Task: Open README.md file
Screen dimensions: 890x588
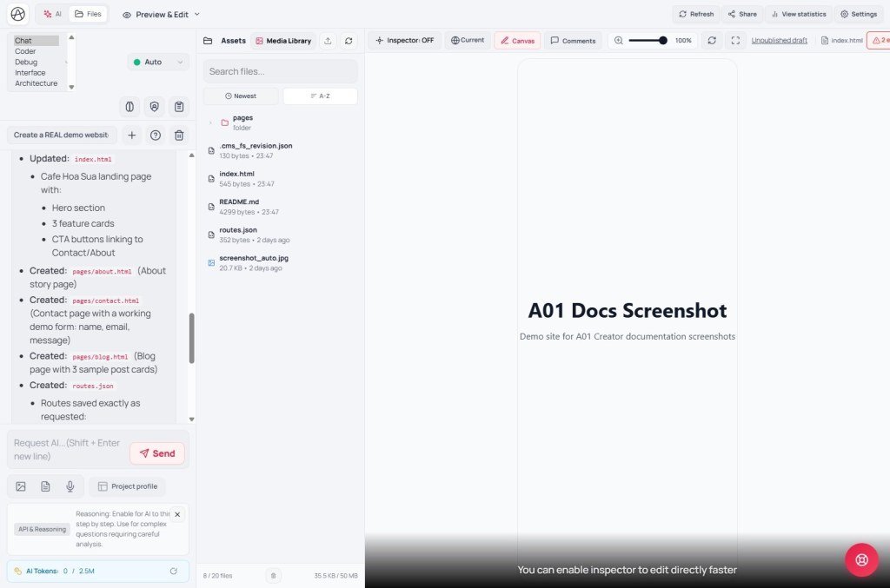Action: pyautogui.click(x=281, y=207)
